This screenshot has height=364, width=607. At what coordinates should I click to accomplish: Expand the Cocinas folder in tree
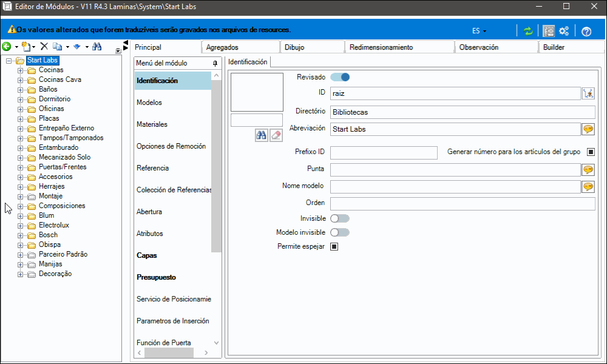[20, 70]
